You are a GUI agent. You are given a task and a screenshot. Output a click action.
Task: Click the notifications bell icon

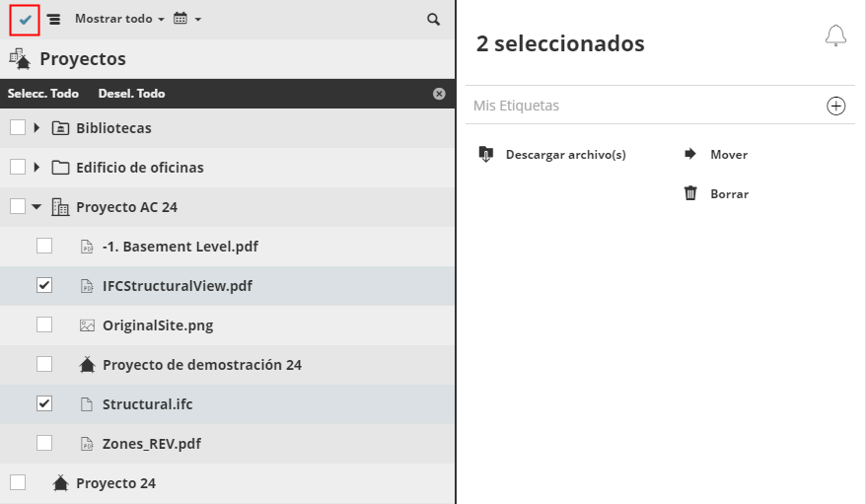[x=835, y=36]
